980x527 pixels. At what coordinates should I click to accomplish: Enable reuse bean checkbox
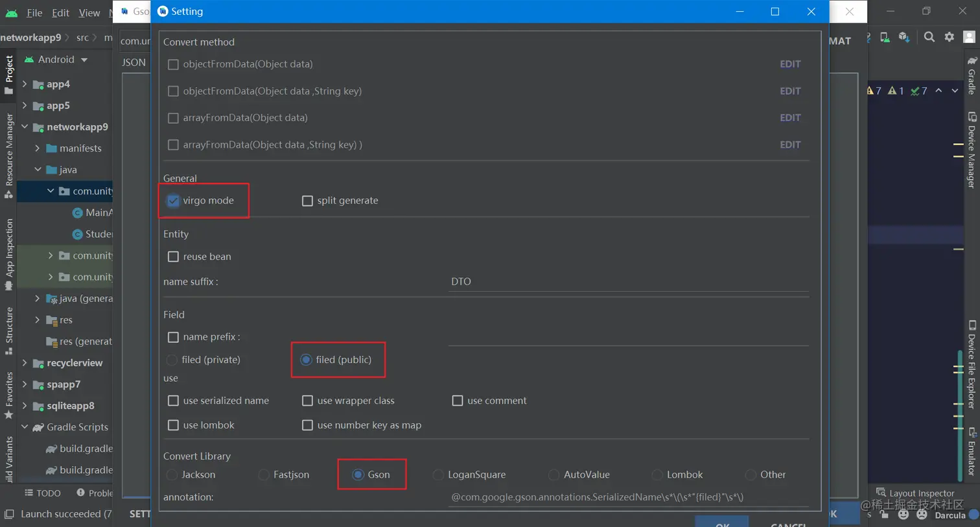point(173,257)
